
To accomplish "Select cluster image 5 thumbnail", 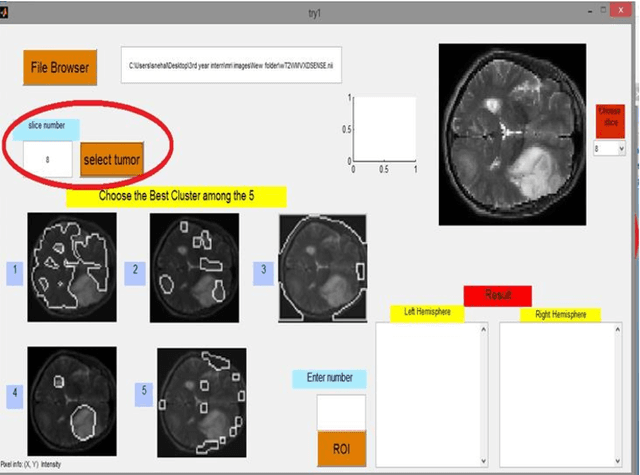I will point(202,402).
